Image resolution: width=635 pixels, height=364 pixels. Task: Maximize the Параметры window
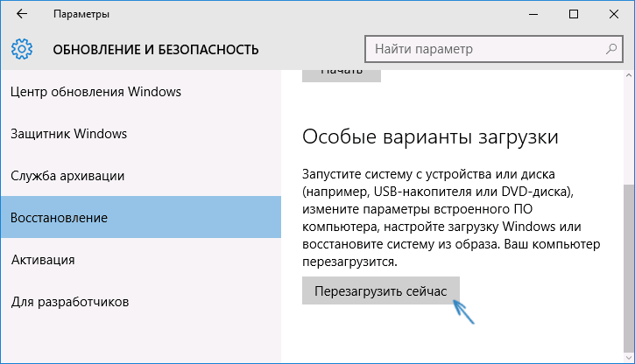pos(575,15)
